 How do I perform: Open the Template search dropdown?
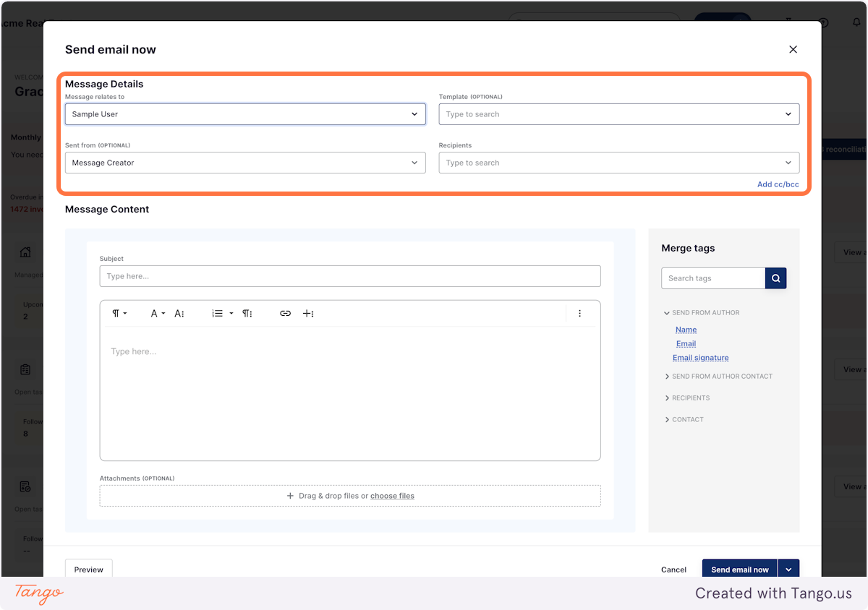619,114
